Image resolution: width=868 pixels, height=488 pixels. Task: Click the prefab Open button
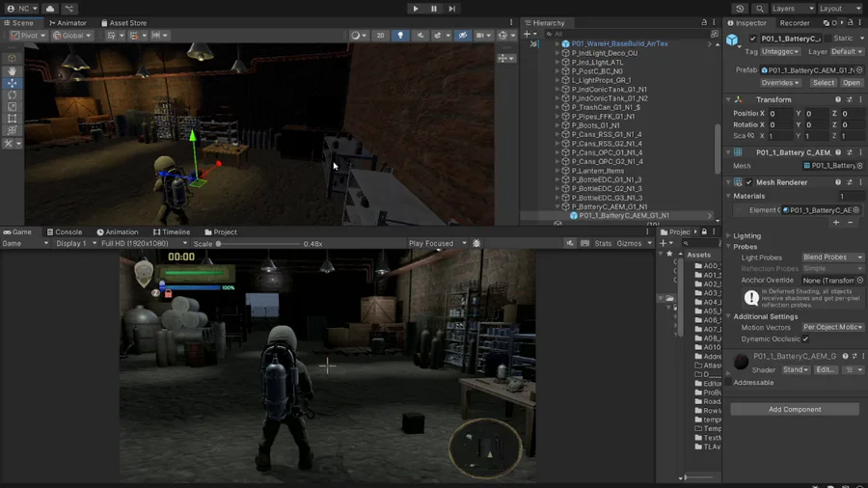coord(852,82)
